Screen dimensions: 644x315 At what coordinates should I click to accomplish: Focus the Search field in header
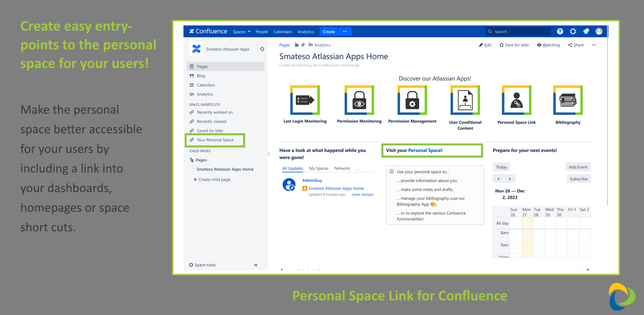point(518,31)
